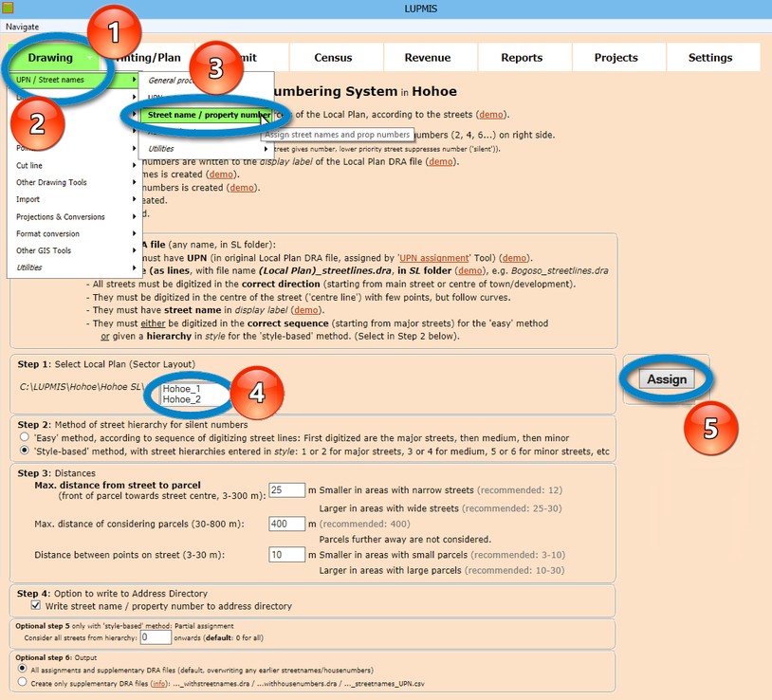Open demo link after 'display label' street name

[x=305, y=310]
